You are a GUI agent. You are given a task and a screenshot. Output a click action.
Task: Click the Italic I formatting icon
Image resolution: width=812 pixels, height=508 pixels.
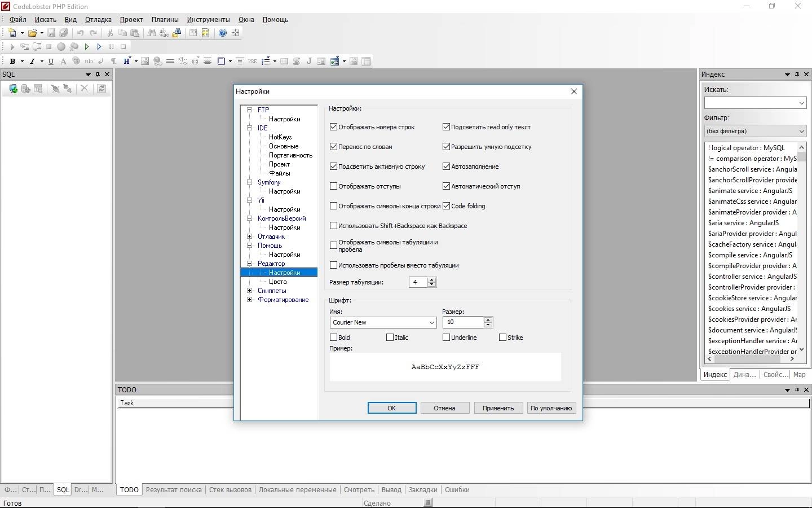click(x=32, y=61)
